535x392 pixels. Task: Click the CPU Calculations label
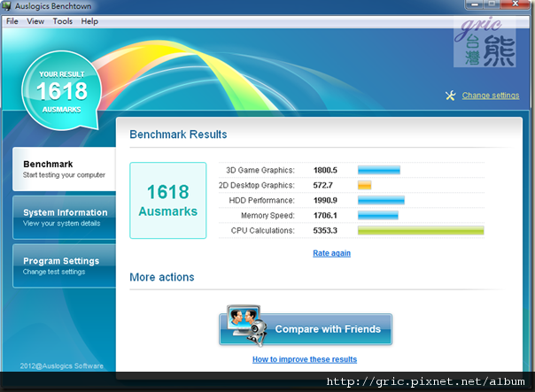(x=263, y=230)
